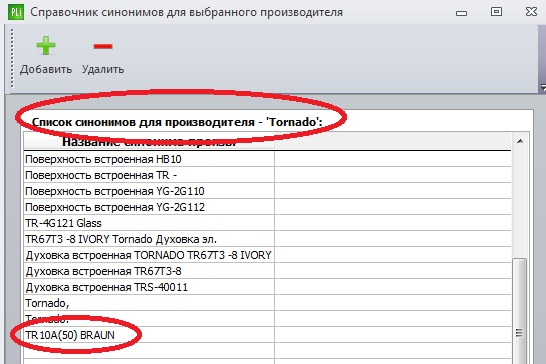
Task: Click the scrollbar up arrow
Action: (x=520, y=141)
